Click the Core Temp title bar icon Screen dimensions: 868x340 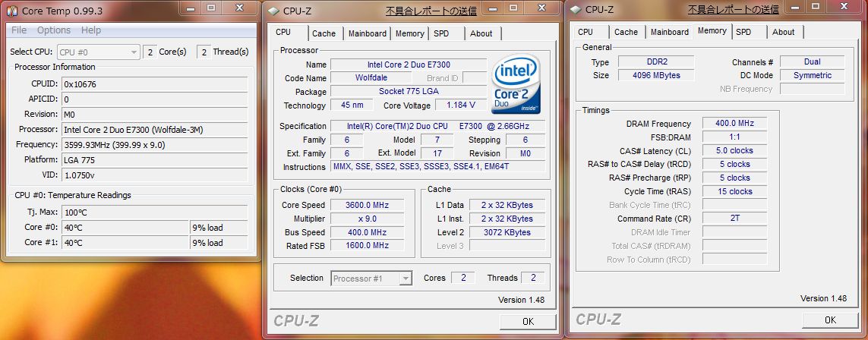(x=13, y=11)
